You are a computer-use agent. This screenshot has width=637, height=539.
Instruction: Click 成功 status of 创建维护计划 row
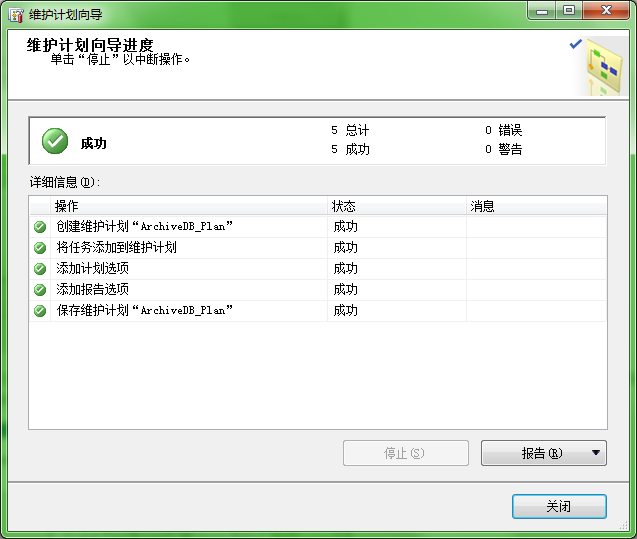pos(345,227)
